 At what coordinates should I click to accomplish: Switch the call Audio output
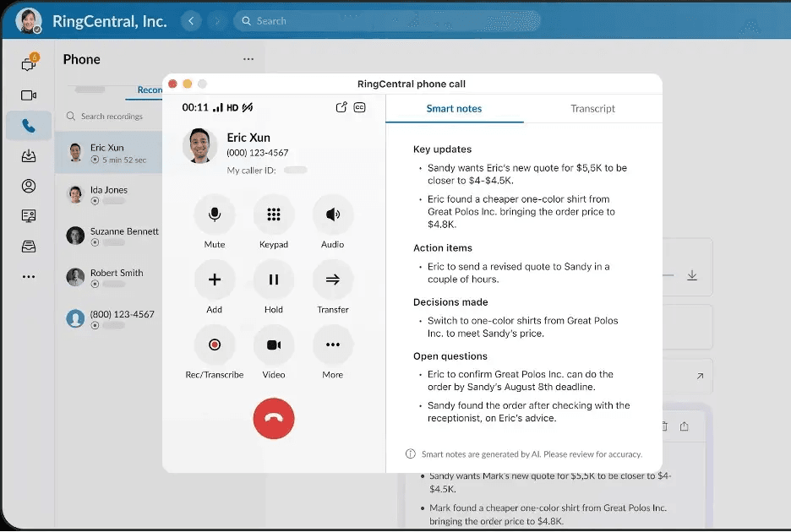(x=332, y=215)
